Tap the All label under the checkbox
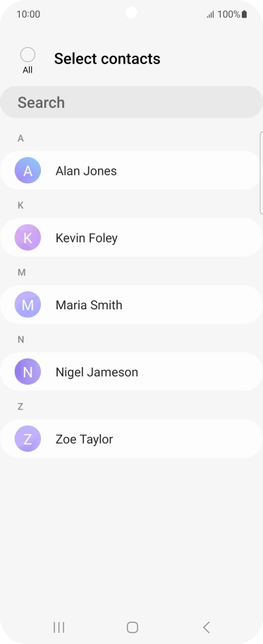Screen dimensions: 263x644 coord(27,70)
